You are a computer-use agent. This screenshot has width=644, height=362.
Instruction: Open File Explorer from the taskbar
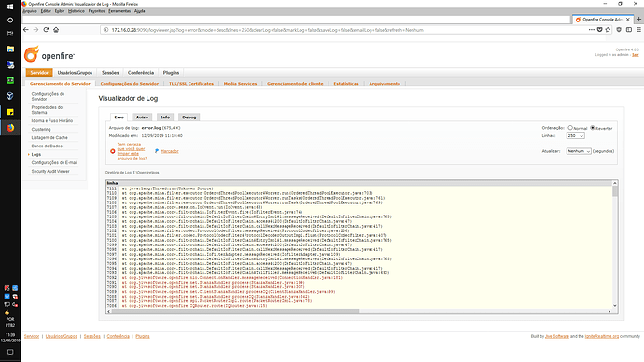[x=10, y=49]
